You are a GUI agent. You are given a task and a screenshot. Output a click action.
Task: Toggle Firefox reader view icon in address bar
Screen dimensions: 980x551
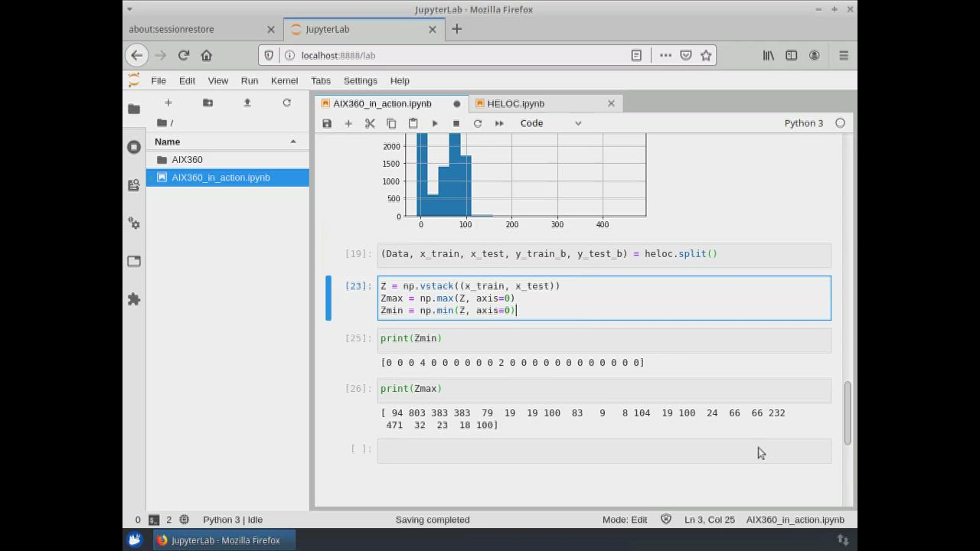636,55
